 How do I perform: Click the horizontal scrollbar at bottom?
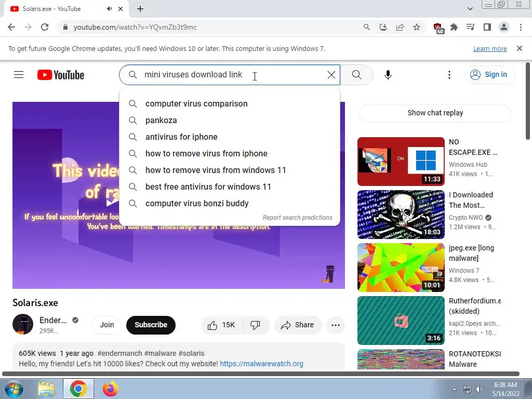[x=261, y=374]
